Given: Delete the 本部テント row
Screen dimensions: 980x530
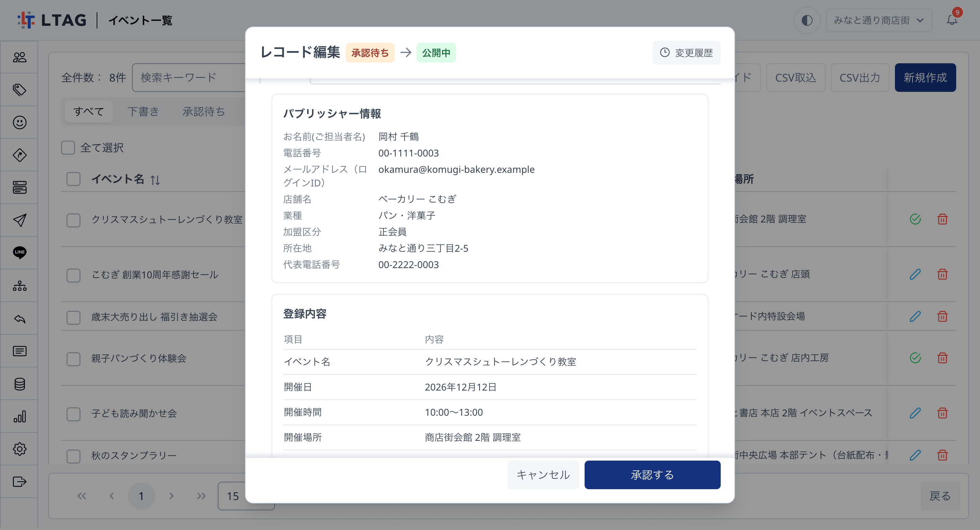Looking at the screenshot, I should tap(942, 455).
